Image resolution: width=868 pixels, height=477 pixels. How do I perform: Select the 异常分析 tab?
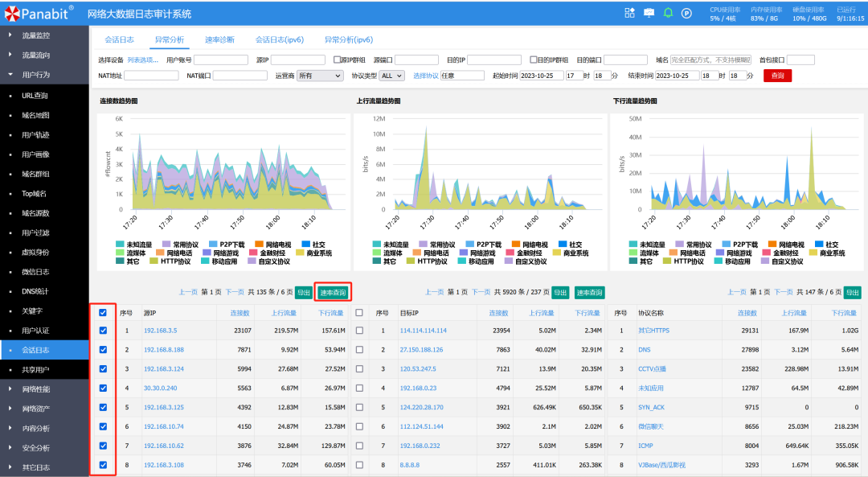pyautogui.click(x=170, y=39)
